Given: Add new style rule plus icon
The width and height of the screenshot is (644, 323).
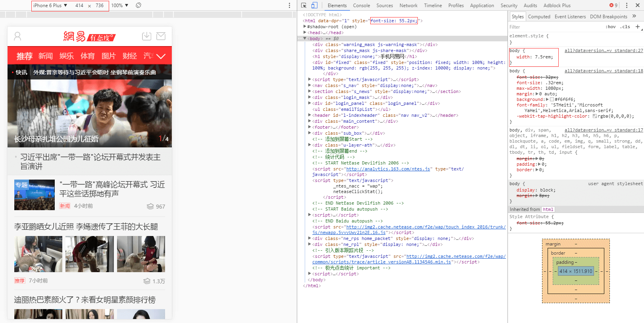Looking at the screenshot, I should [x=638, y=27].
